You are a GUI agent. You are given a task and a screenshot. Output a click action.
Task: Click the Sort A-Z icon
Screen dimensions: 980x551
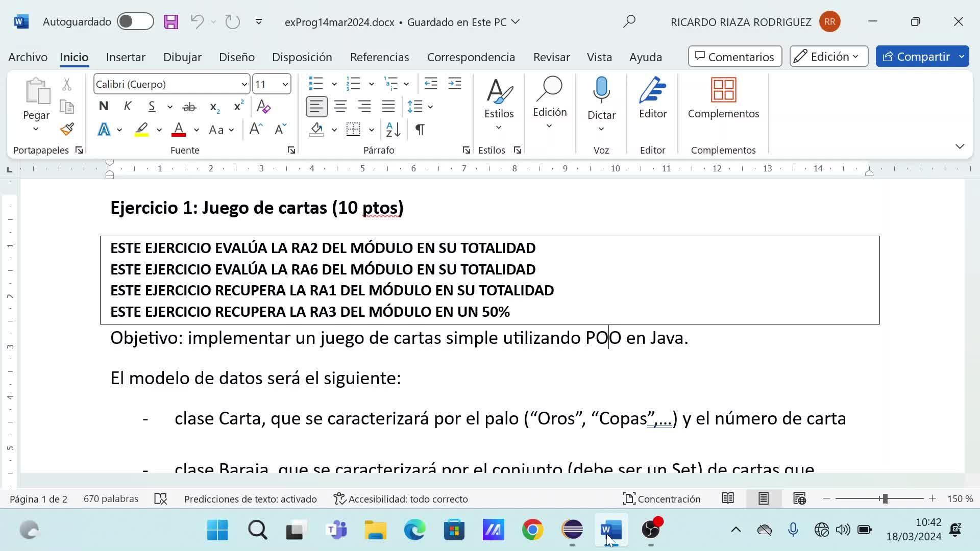coord(393,130)
